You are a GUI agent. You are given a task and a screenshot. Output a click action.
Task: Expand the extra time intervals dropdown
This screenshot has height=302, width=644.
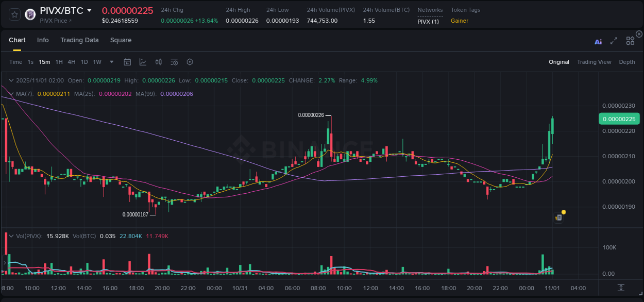111,62
